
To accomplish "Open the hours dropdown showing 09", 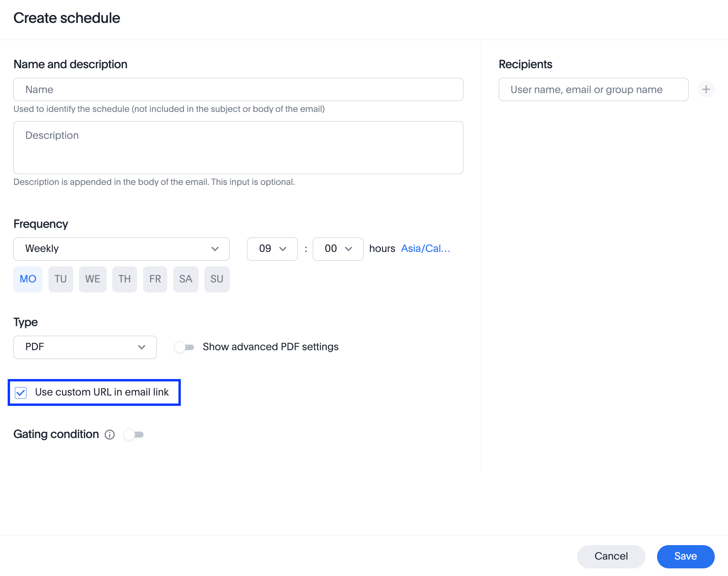I will [x=272, y=249].
